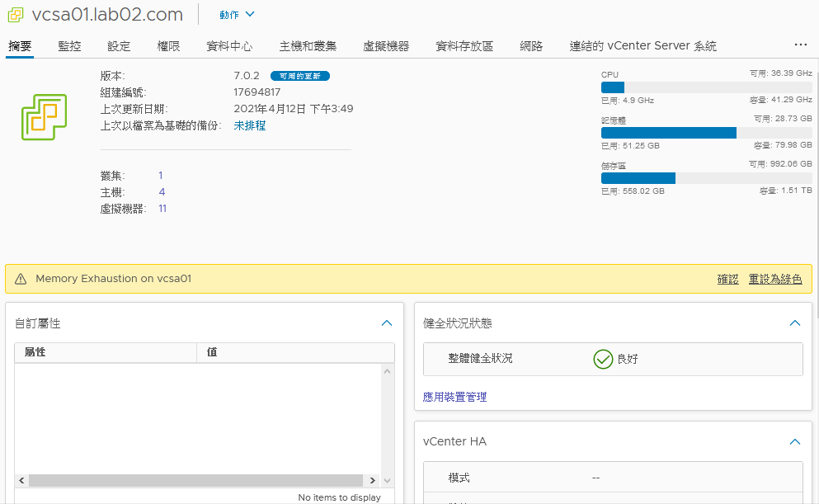
Task: Open the 應用裝置管理 link
Action: coord(454,397)
